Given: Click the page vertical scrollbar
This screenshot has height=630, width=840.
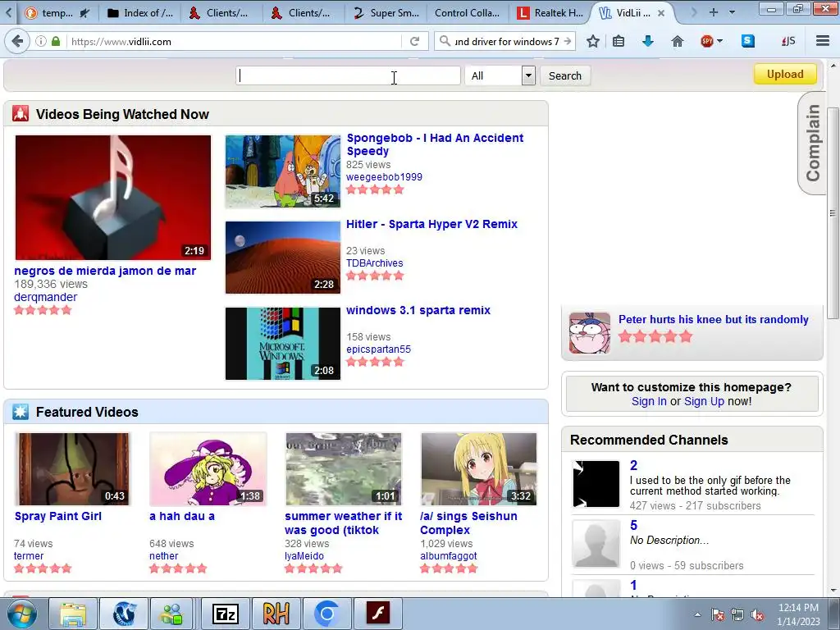Looking at the screenshot, I should tap(833, 212).
